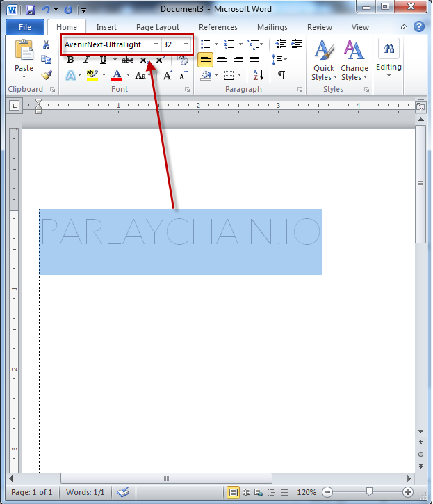Click the Zoom In plus button
Viewport: 433px width, 504px height.
(x=407, y=492)
